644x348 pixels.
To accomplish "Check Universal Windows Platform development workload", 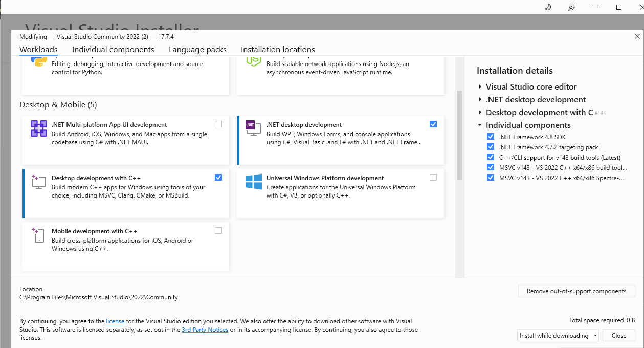I will point(433,177).
